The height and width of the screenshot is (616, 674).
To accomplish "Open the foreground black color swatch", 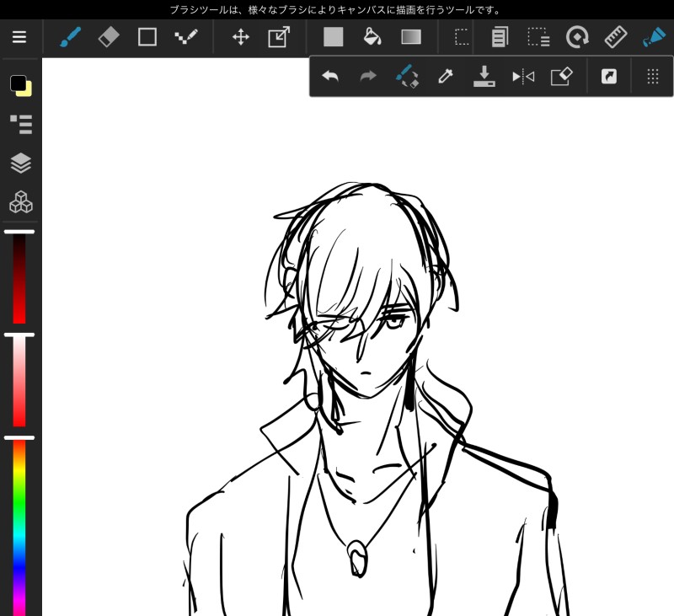I will pyautogui.click(x=18, y=83).
